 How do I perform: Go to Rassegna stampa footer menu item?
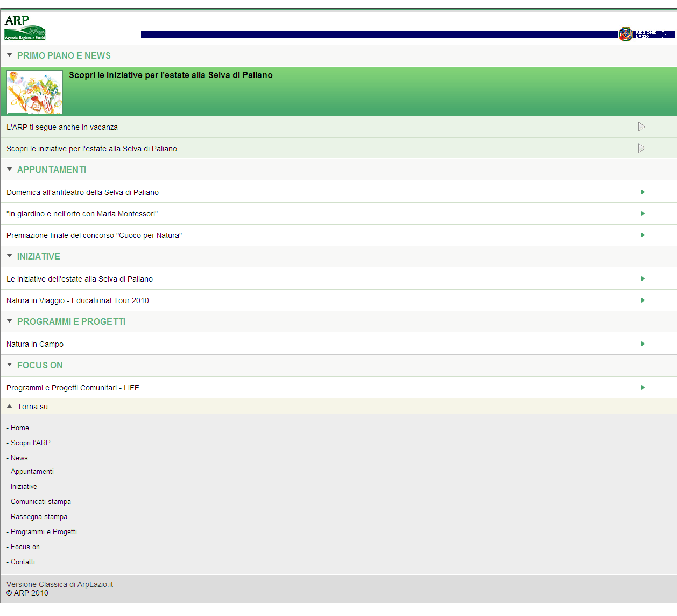[x=39, y=517]
